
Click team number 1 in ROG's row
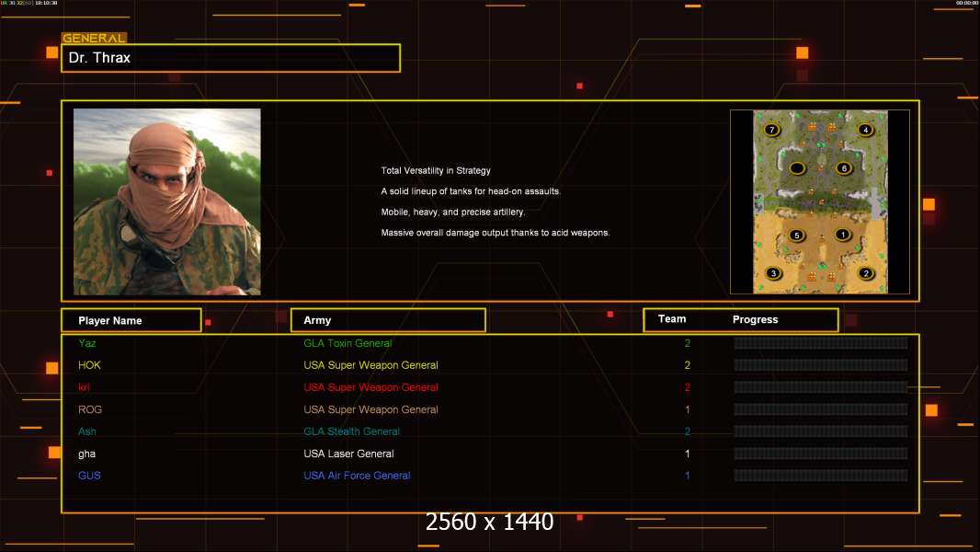point(688,409)
